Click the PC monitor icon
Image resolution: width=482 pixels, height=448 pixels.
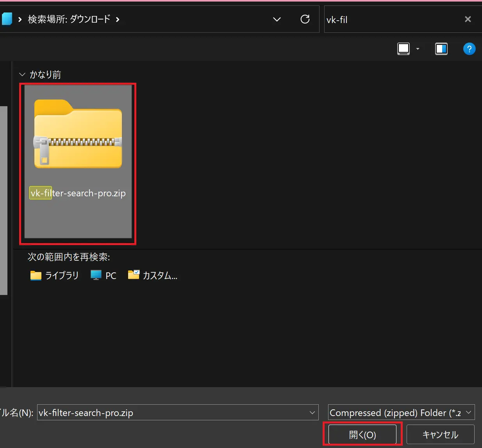coord(96,275)
